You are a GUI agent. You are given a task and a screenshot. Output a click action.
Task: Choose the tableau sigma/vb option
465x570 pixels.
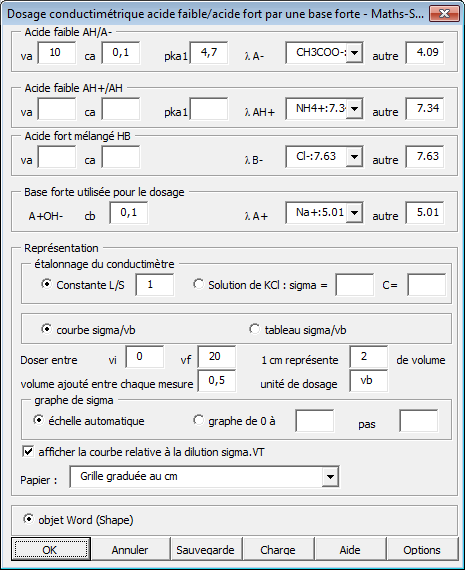[x=254, y=329]
